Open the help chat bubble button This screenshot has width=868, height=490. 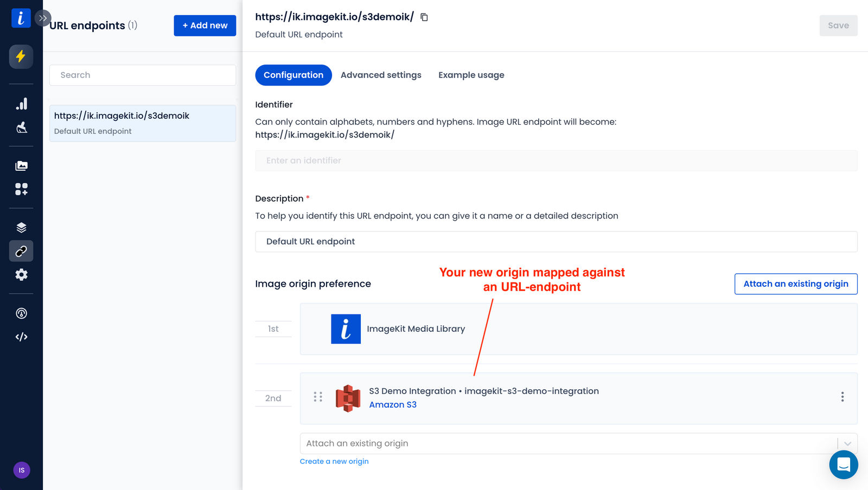coord(843,465)
